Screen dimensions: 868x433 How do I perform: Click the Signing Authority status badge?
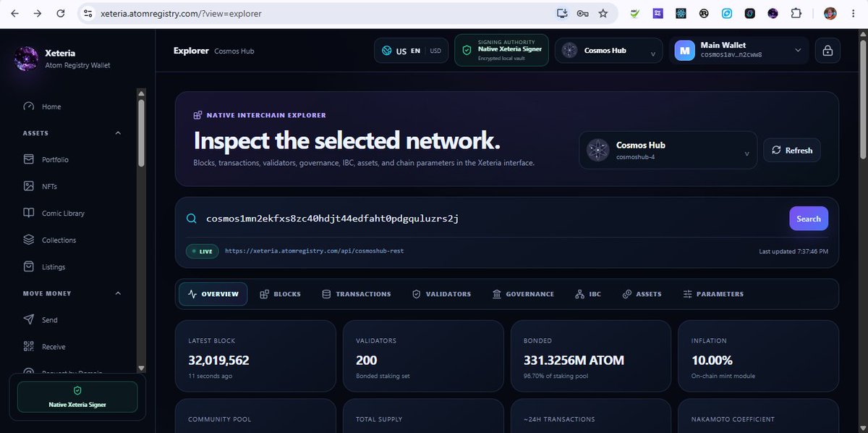click(501, 51)
